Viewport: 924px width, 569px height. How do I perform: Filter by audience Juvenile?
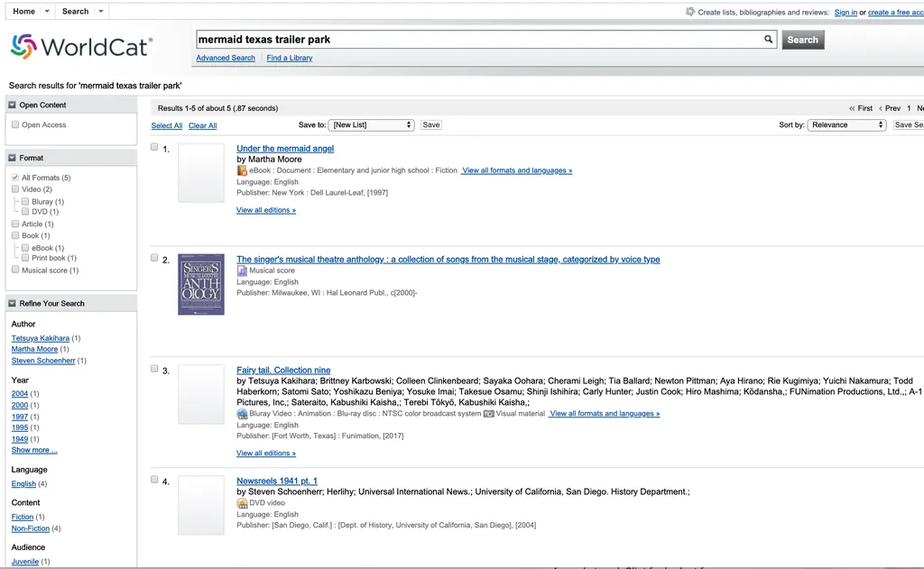[24, 562]
